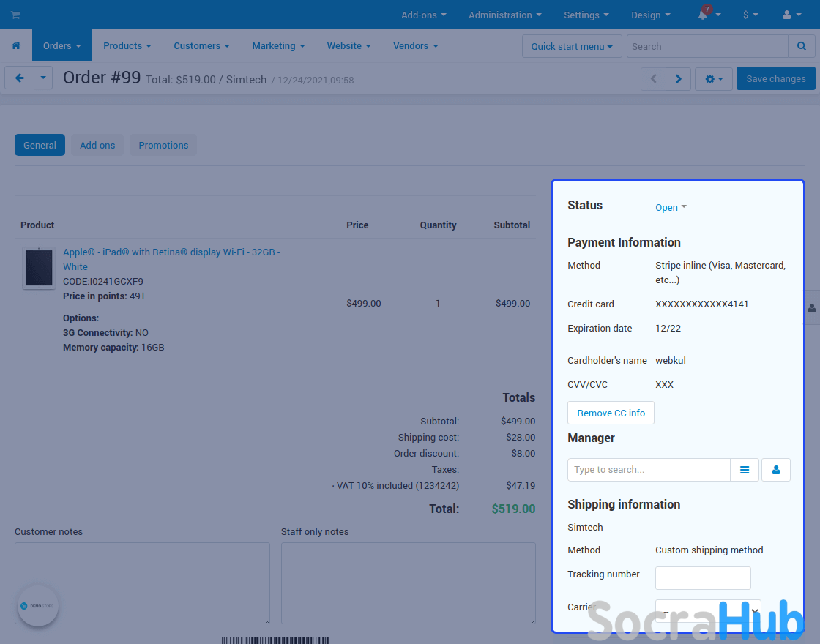Open the Apple iPad product link
This screenshot has height=644, width=820.
171,259
